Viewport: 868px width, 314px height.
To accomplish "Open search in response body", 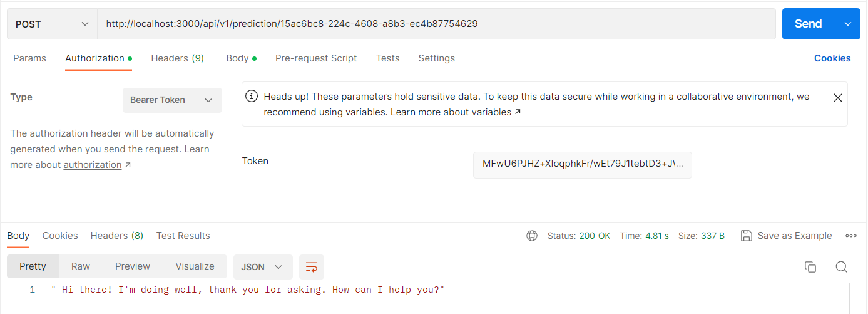I will pos(842,267).
